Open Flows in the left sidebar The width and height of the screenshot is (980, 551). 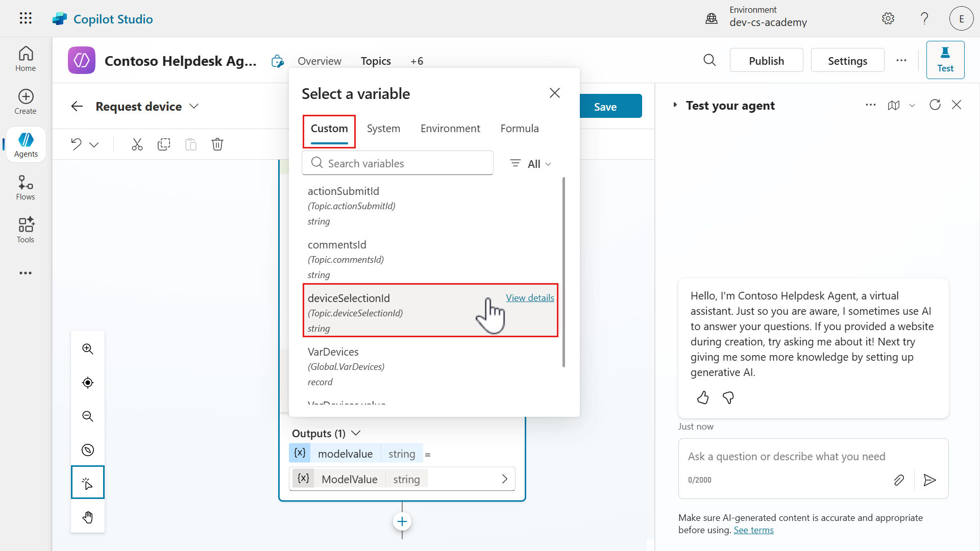(26, 188)
